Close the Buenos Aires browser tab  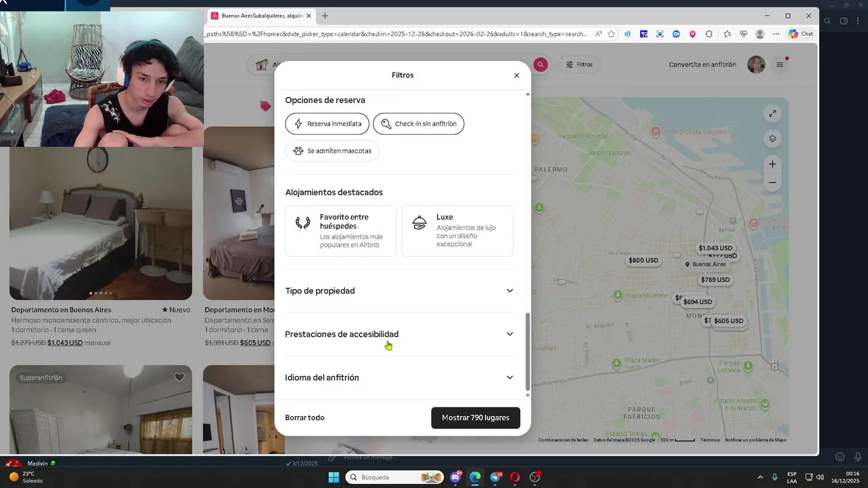click(x=309, y=16)
